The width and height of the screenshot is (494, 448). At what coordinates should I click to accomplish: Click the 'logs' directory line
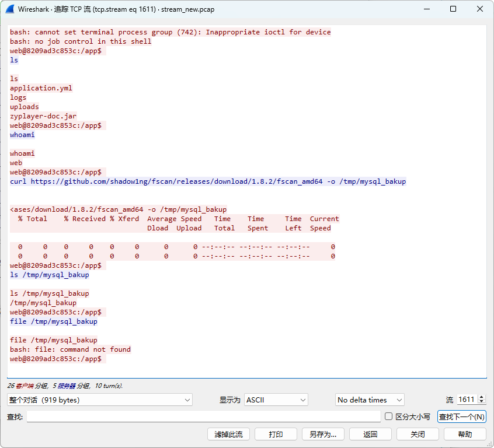(18, 97)
